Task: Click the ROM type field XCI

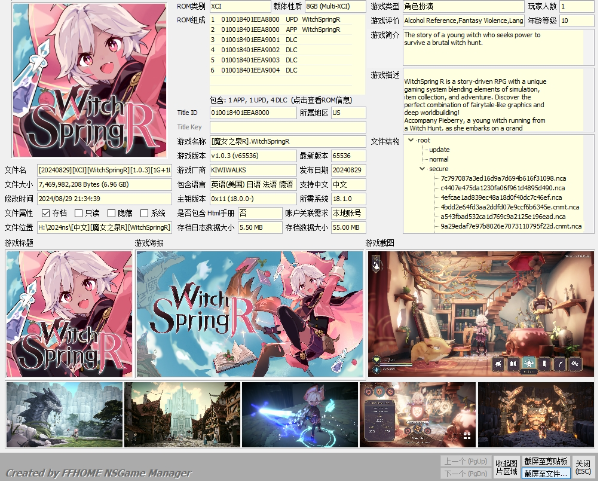Action: [240, 6]
